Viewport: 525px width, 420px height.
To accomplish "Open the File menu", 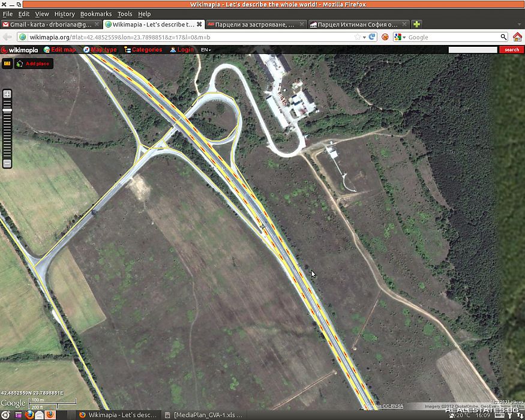I will pyautogui.click(x=7, y=14).
